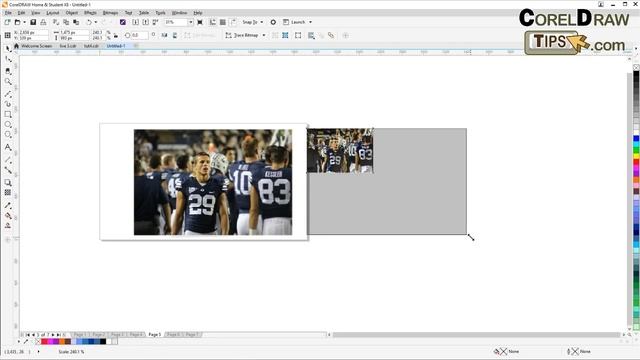Pick the red swatch in document palette

[44, 342]
